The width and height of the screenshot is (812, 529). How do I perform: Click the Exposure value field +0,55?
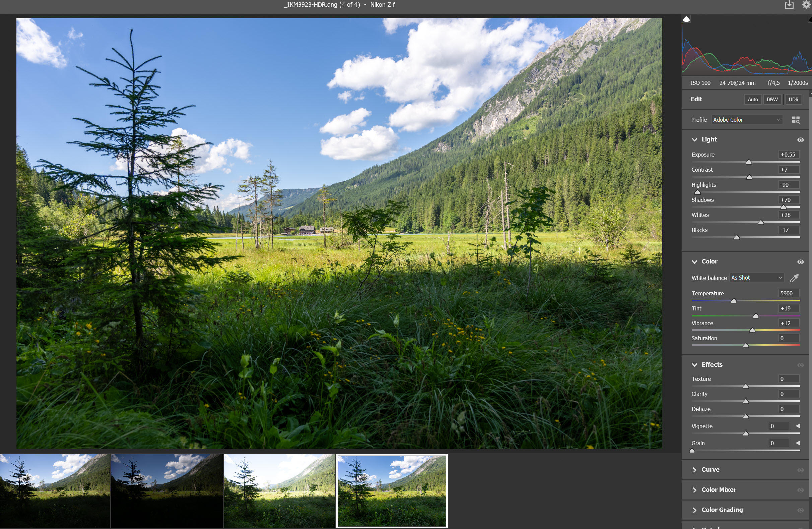point(789,155)
